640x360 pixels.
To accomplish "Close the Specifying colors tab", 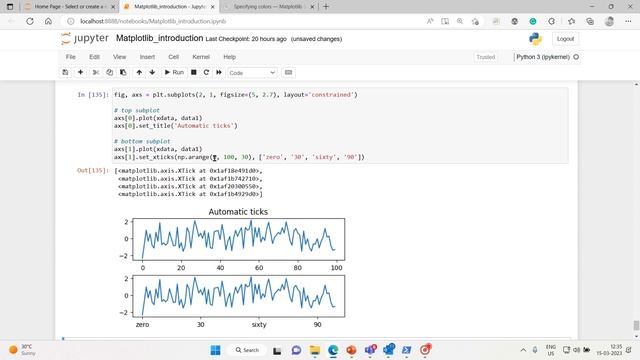I will [x=312, y=7].
